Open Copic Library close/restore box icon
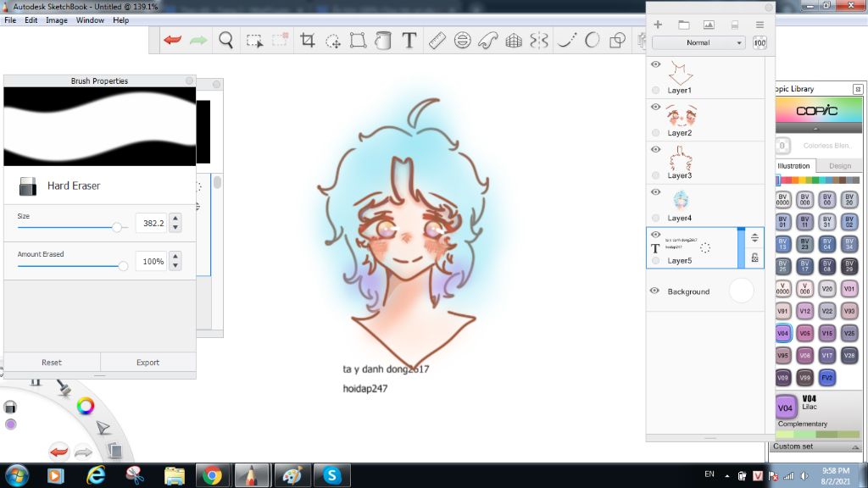This screenshot has height=488, width=868. 858,88
